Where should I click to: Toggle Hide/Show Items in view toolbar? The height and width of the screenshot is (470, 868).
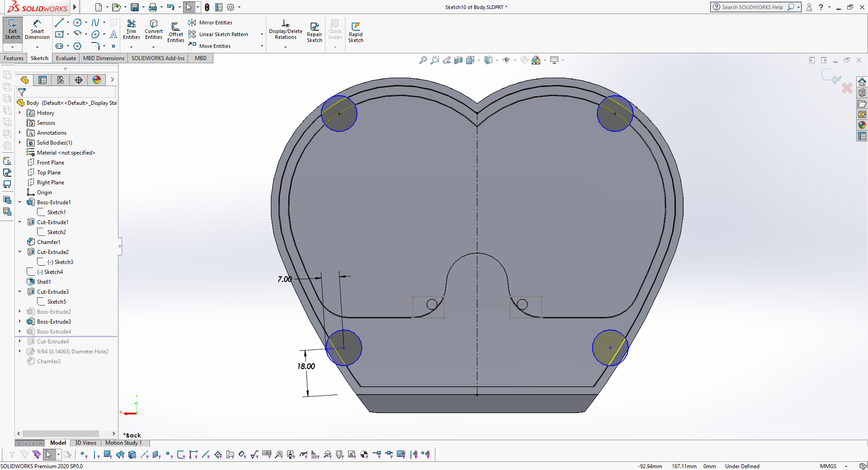tap(506, 60)
